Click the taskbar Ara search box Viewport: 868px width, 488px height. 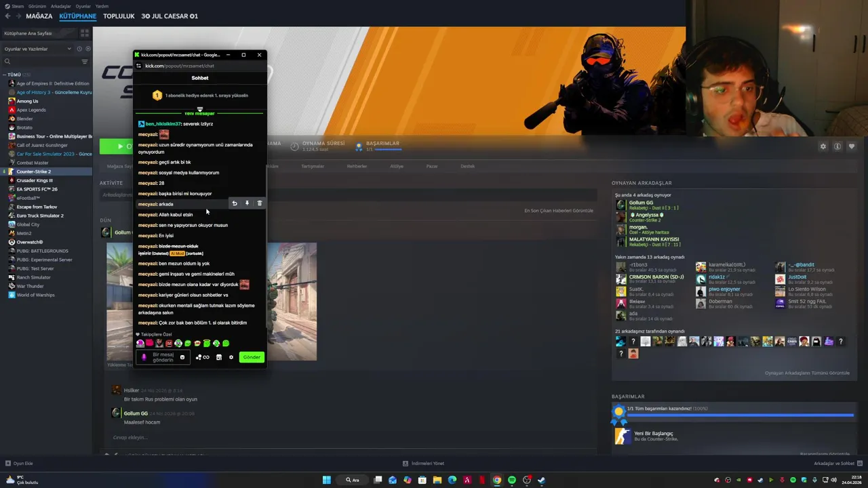353,480
